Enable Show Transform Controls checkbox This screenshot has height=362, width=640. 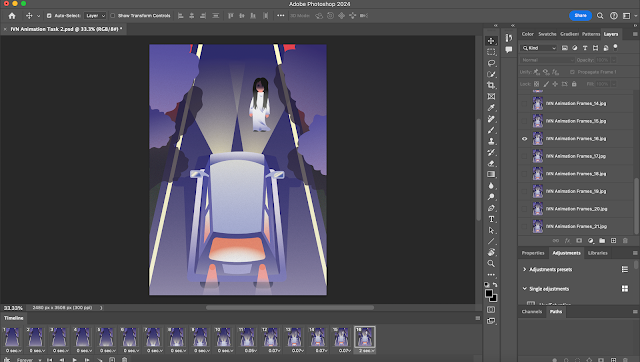[x=112, y=16]
